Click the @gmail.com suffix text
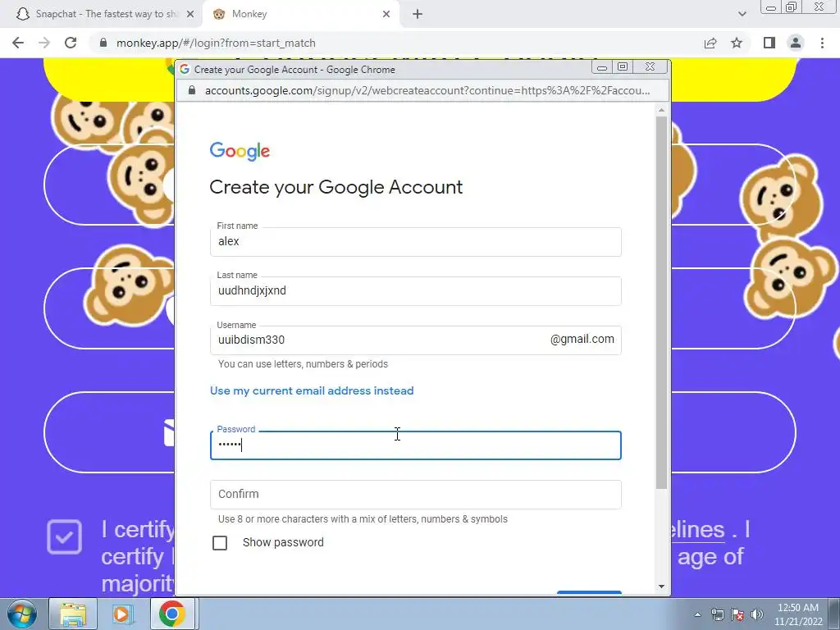The image size is (840, 630). coord(582,339)
